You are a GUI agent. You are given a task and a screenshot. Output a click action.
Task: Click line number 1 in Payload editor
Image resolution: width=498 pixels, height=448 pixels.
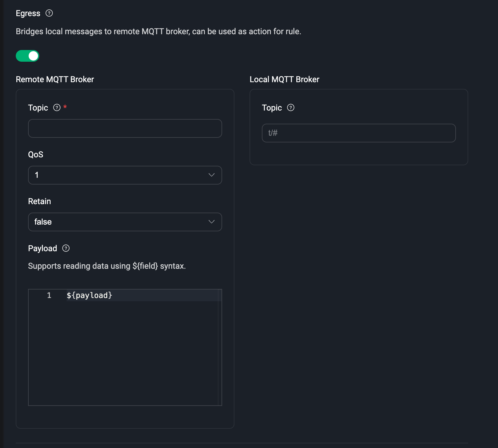coord(49,295)
